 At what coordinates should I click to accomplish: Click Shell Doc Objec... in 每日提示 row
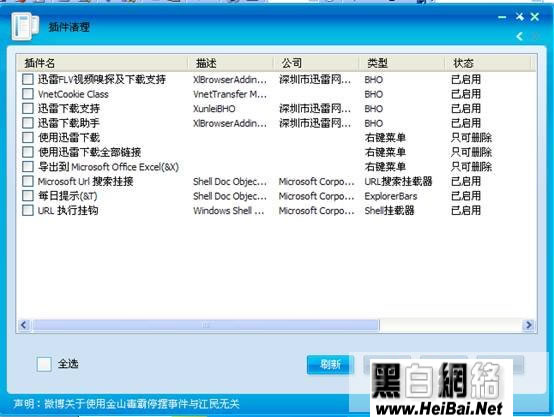click(x=230, y=196)
